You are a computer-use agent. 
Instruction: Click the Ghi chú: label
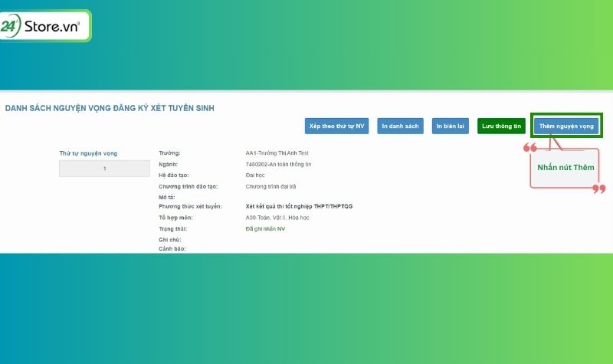[x=169, y=240]
